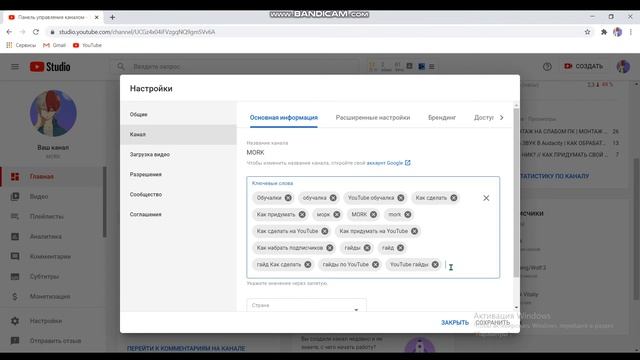Open the browser extensions puzzle icon
640x360 pixels.
(x=604, y=32)
